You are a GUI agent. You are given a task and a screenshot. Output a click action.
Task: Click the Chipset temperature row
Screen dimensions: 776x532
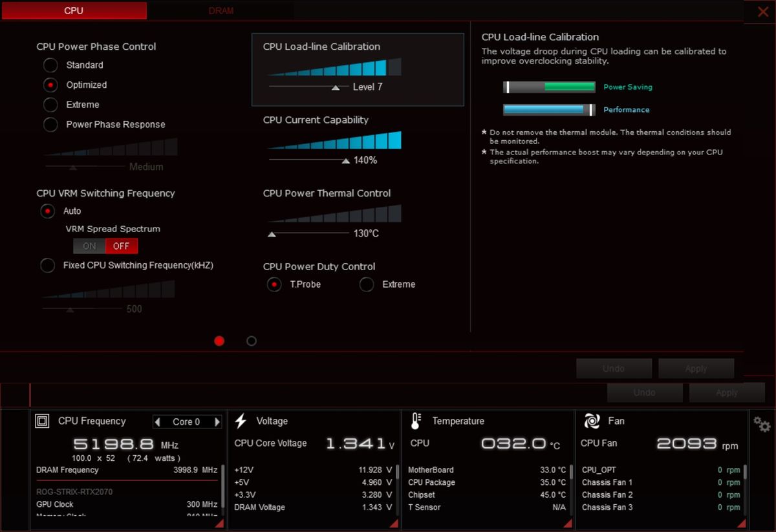[487, 495]
